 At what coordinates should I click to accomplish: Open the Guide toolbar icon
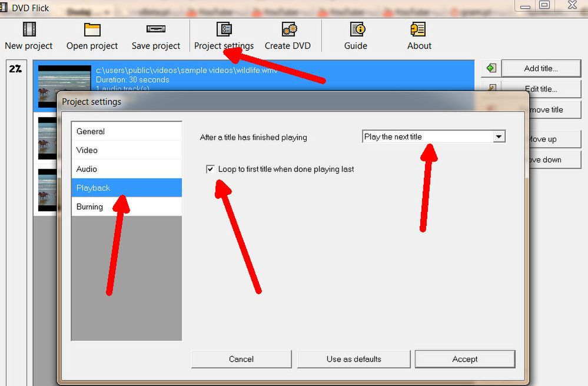(x=357, y=29)
